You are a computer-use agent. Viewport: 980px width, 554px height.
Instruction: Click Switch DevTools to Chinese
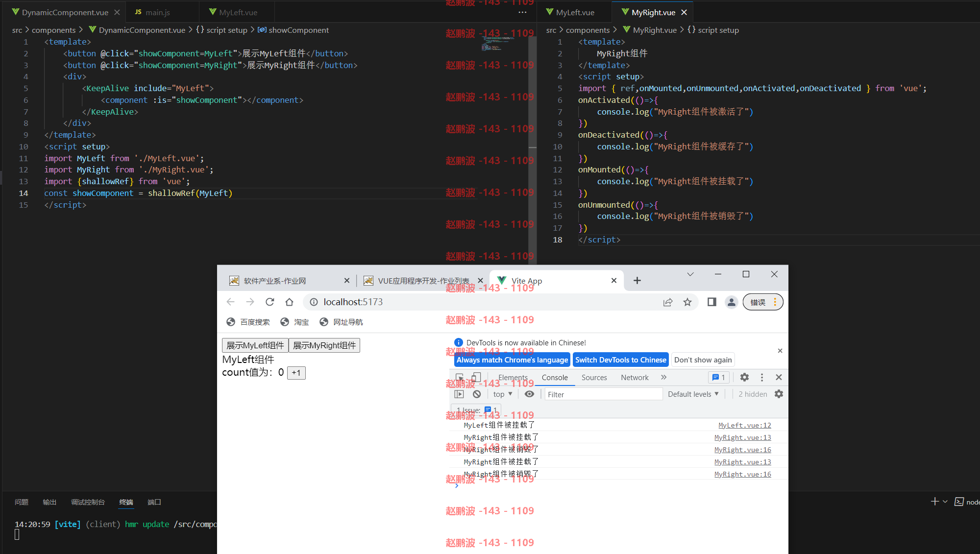pyautogui.click(x=621, y=360)
